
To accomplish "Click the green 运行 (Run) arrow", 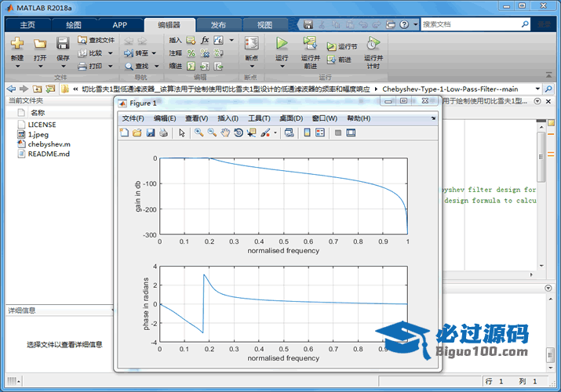I will 282,43.
